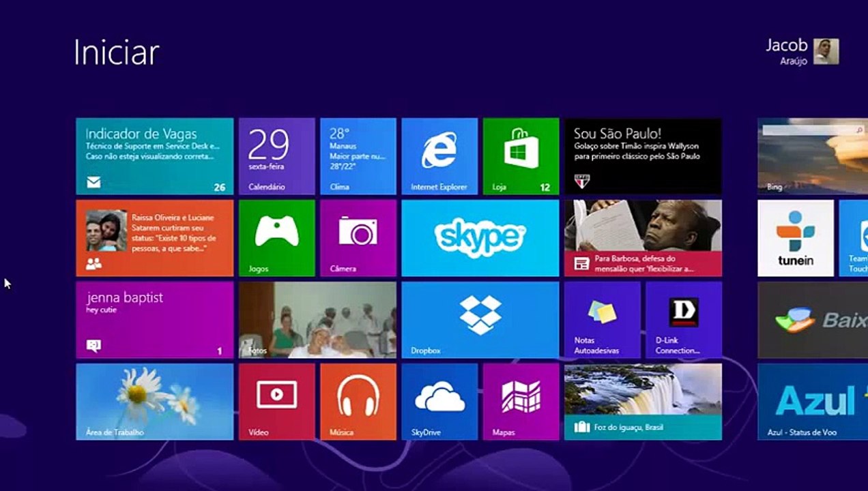The image size is (868, 491).
Task: Open the Loja store tile
Action: pos(521,156)
